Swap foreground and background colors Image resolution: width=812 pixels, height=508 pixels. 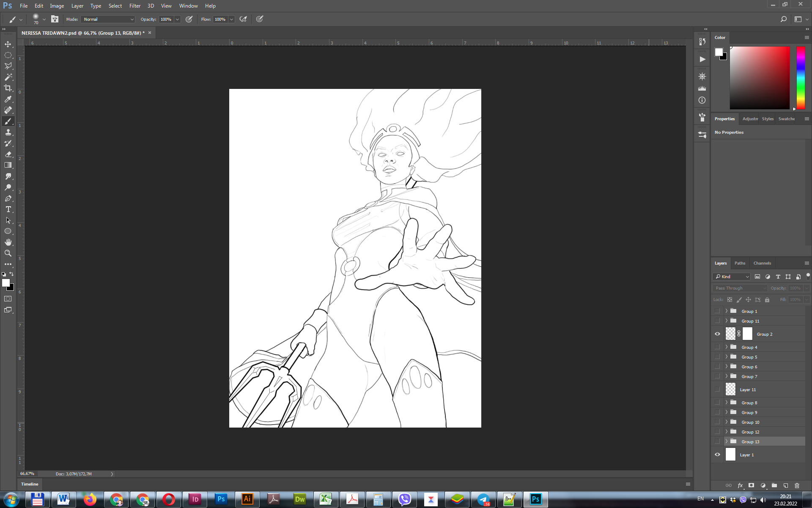click(12, 274)
